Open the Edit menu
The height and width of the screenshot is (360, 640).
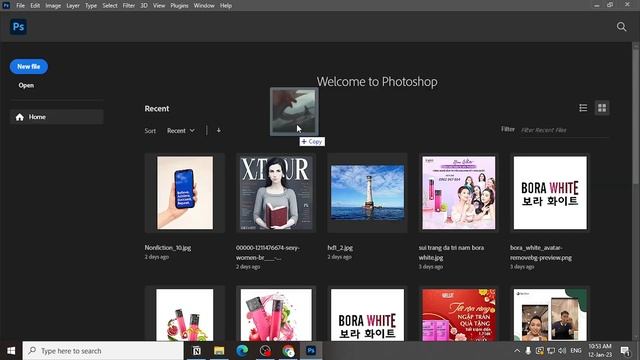click(35, 6)
